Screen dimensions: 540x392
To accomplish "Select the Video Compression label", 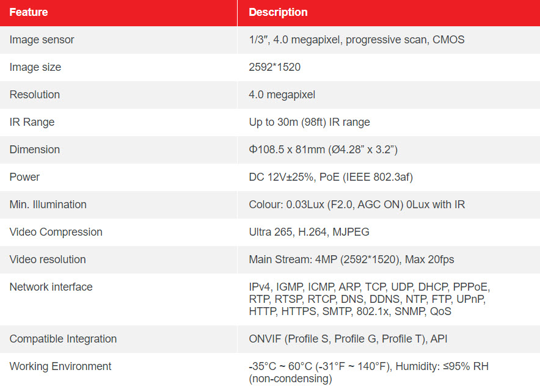I will (56, 232).
